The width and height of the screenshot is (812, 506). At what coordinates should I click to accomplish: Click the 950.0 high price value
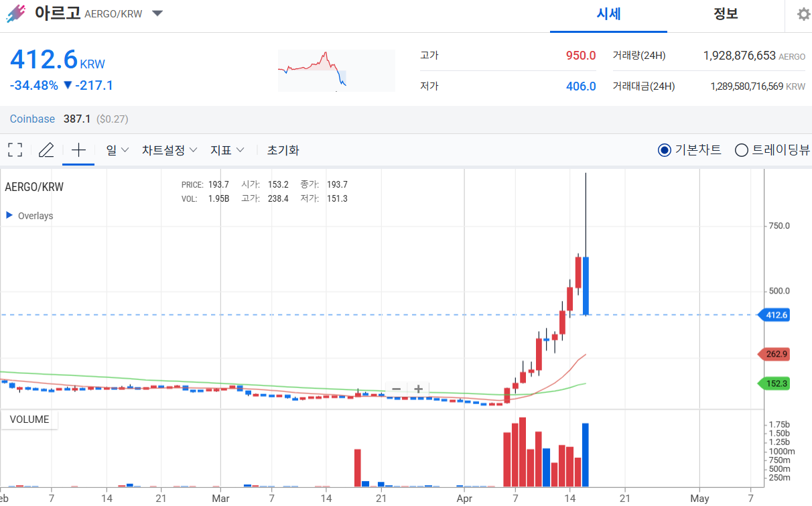(581, 56)
